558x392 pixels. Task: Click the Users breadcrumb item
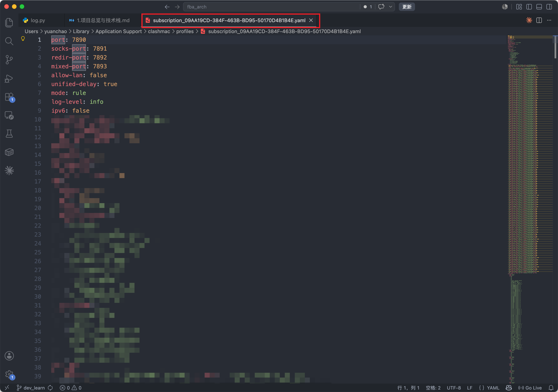(x=31, y=31)
